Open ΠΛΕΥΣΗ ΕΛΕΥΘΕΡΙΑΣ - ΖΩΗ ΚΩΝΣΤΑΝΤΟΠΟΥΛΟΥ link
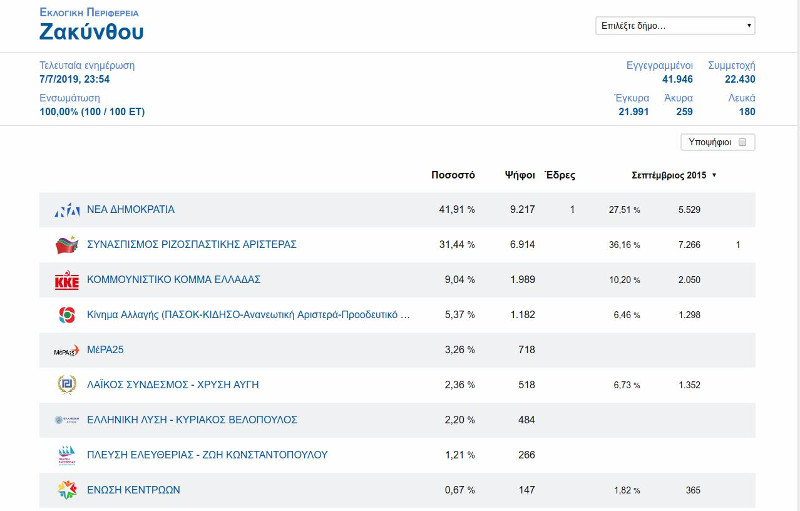This screenshot has width=800, height=511. tap(207, 455)
